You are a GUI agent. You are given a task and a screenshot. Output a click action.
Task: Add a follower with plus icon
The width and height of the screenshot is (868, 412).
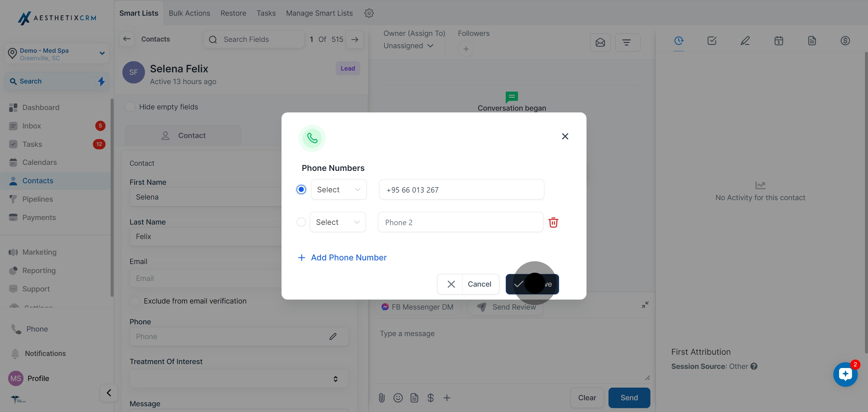[466, 49]
